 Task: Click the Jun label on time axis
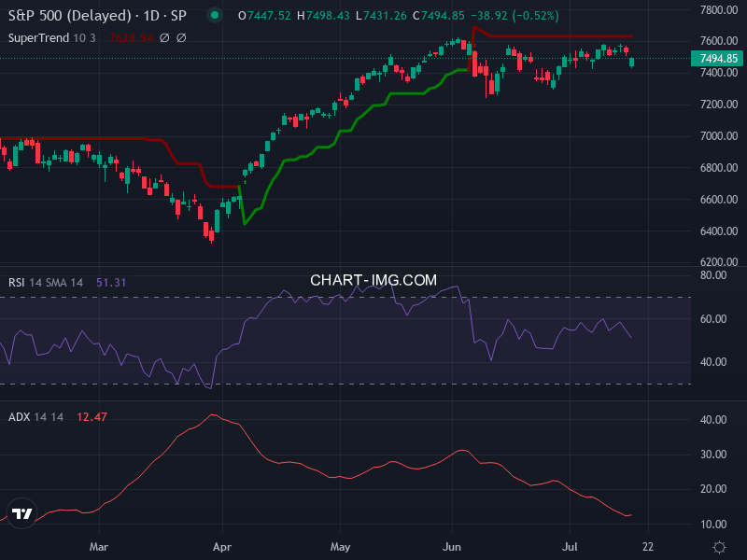click(452, 547)
